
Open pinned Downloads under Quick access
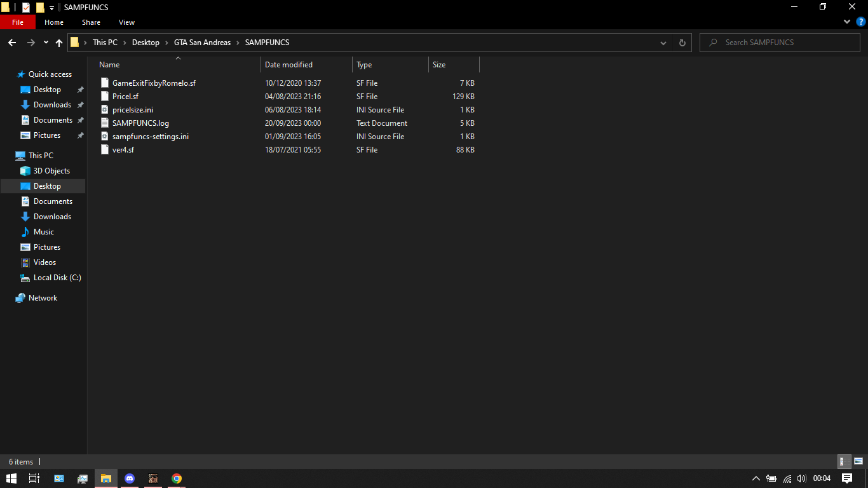(x=52, y=105)
